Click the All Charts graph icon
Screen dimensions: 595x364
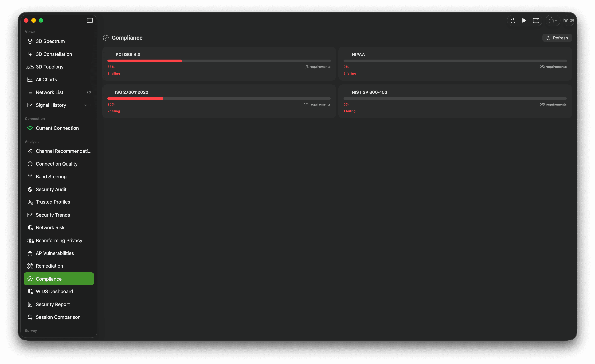[x=30, y=80]
